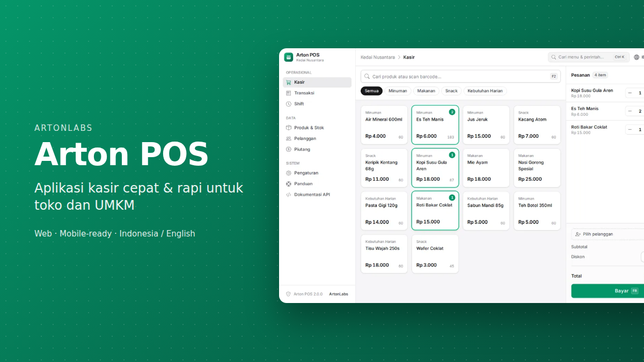Click the magnifier in Cari menu search
644x362 pixels.
(554, 57)
